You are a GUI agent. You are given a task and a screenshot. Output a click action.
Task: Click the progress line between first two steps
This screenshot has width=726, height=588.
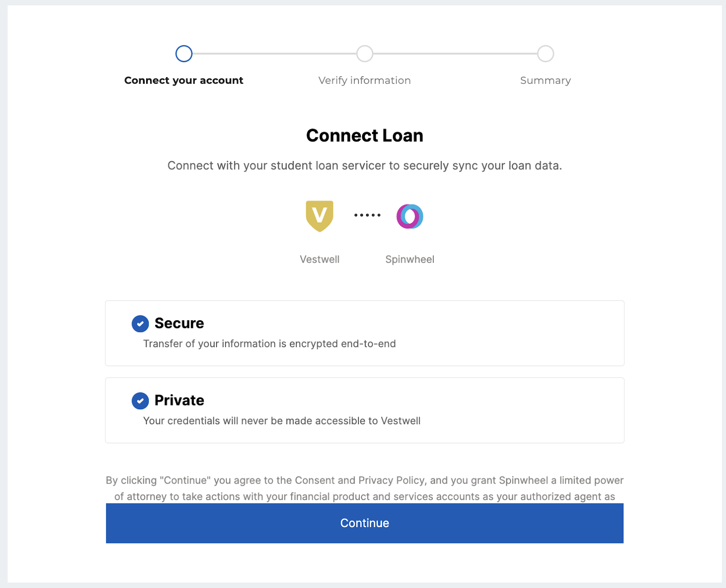pyautogui.click(x=274, y=54)
